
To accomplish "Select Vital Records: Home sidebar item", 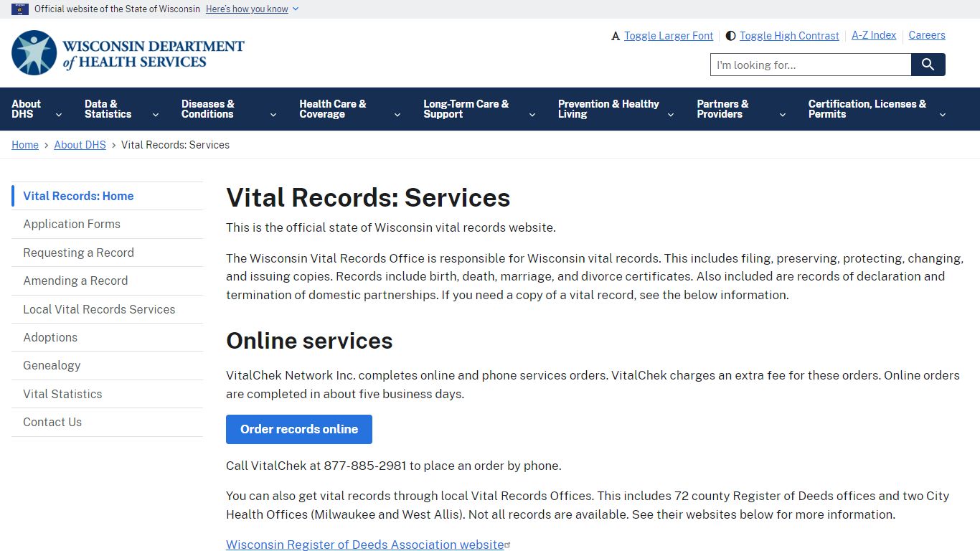I will 108,196.
